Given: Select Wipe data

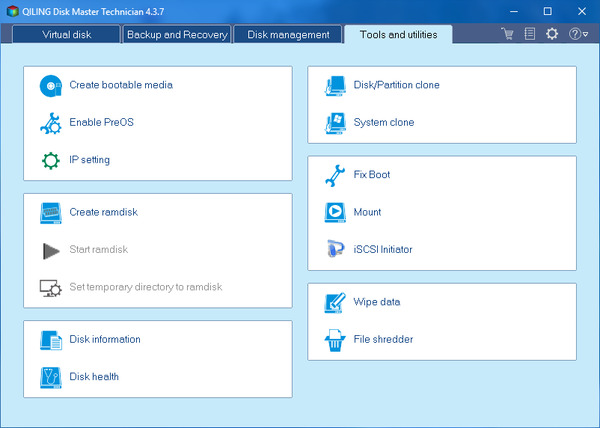Looking at the screenshot, I should click(376, 302).
